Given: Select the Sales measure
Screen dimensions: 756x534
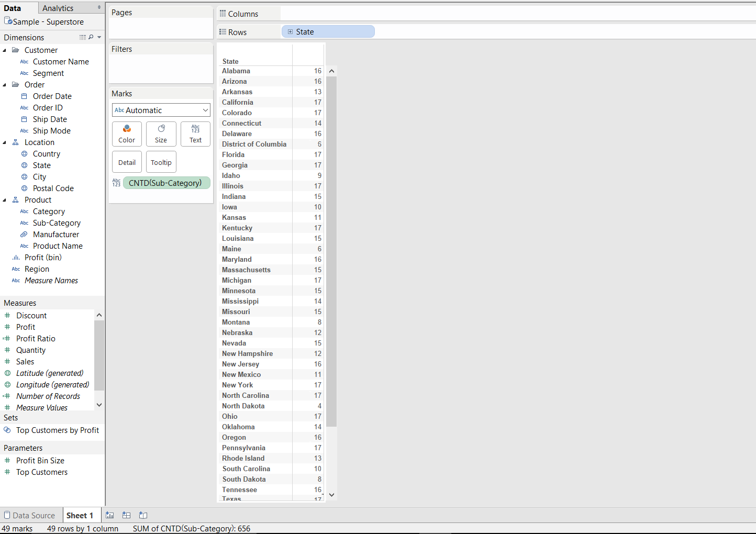Looking at the screenshot, I should [x=25, y=362].
